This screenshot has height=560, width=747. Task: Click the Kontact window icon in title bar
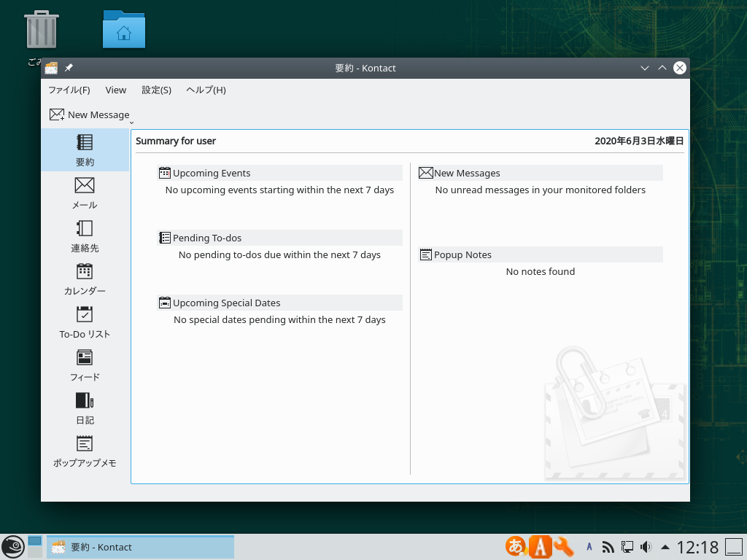pyautogui.click(x=52, y=68)
